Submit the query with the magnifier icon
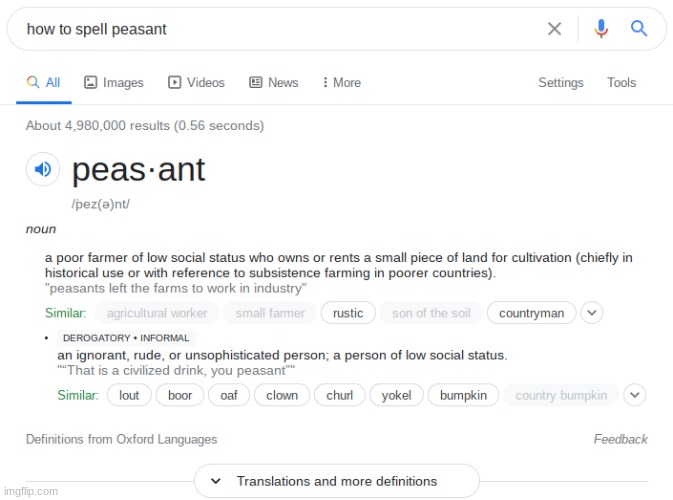Image resolution: width=673 pixels, height=500 pixels. click(639, 29)
